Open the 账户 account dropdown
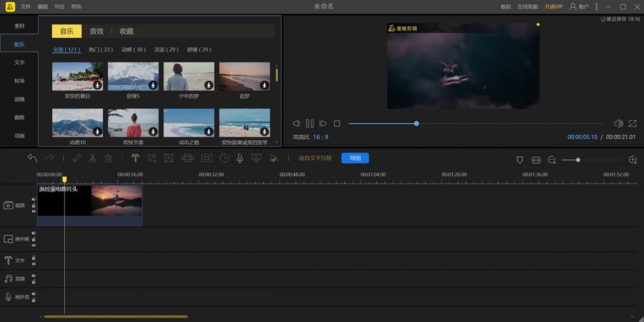 579,7
